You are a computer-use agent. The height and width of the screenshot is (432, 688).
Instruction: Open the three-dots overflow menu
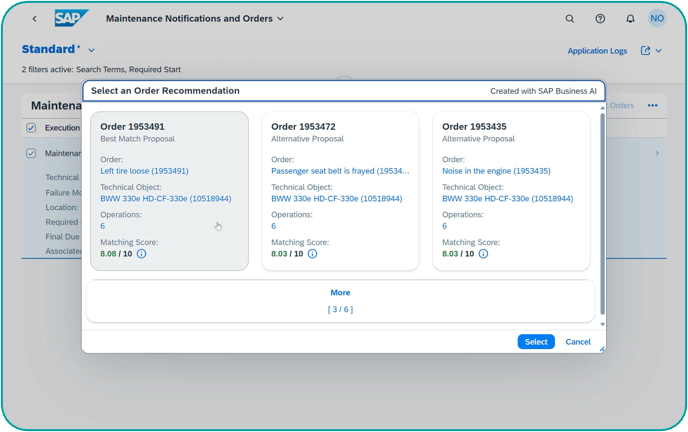[x=652, y=105]
